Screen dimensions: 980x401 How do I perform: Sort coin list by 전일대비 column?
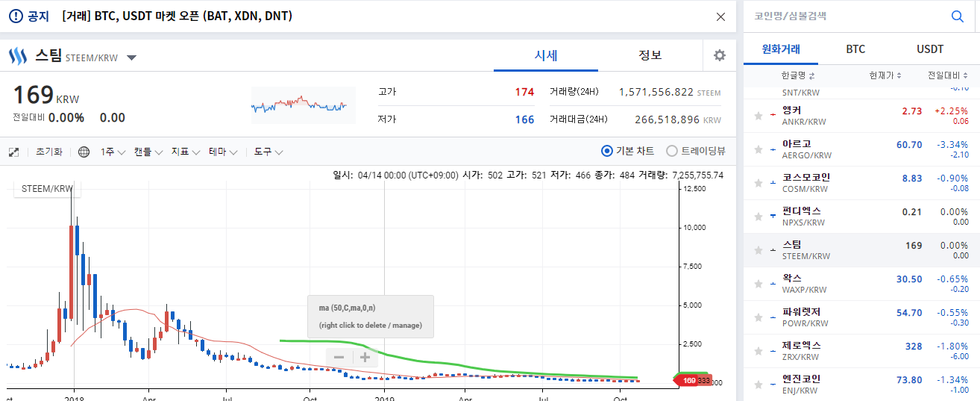(946, 75)
